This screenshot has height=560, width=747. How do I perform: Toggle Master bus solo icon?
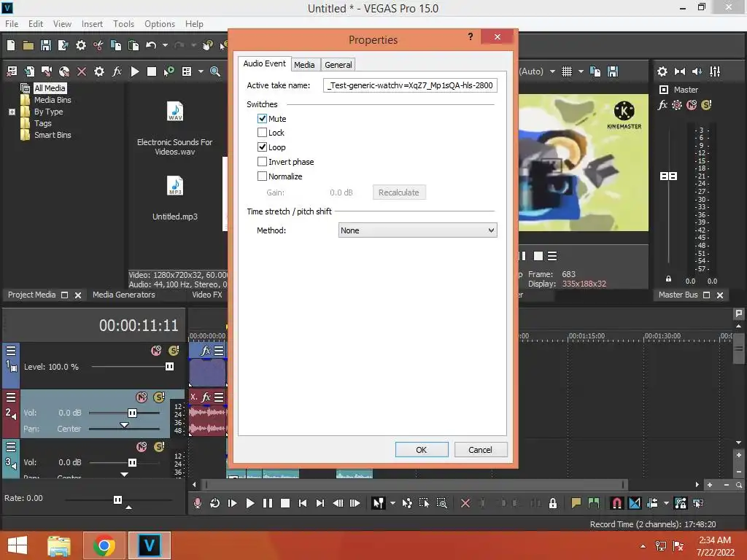tap(706, 105)
